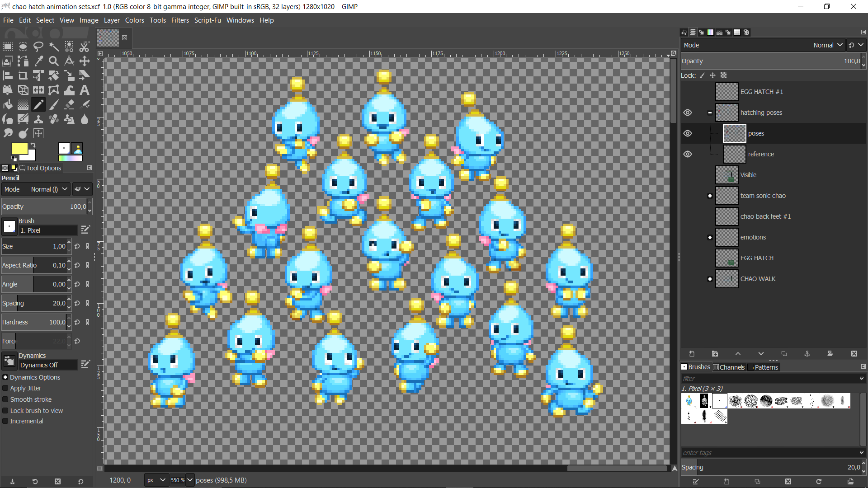
Task: Lower the selected layer one step
Action: pyautogui.click(x=761, y=353)
